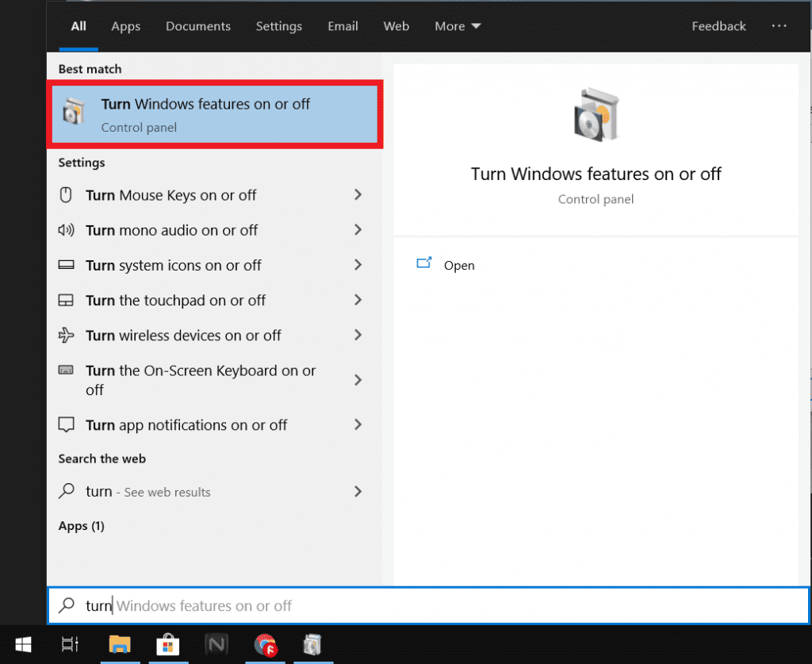The width and height of the screenshot is (812, 664).
Task: Open the Chrome icon on taskbar
Action: point(266,645)
